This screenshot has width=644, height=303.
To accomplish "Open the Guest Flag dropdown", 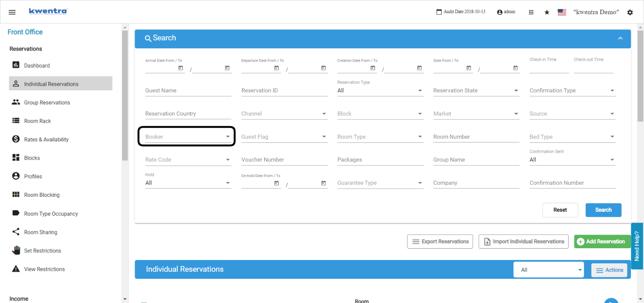I will click(284, 137).
